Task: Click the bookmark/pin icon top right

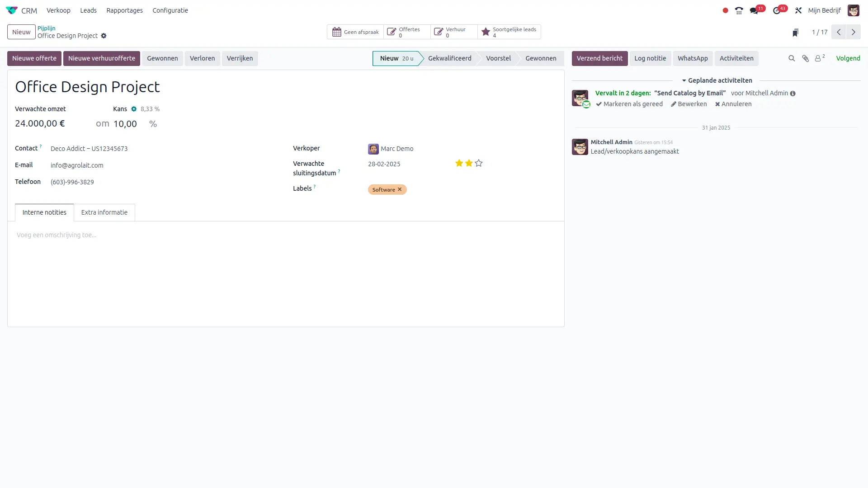Action: [x=795, y=32]
